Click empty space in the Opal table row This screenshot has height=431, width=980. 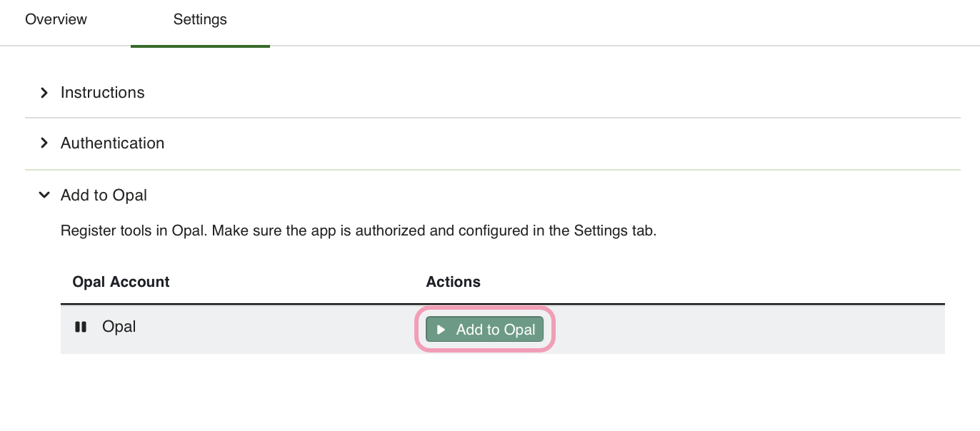(x=750, y=329)
